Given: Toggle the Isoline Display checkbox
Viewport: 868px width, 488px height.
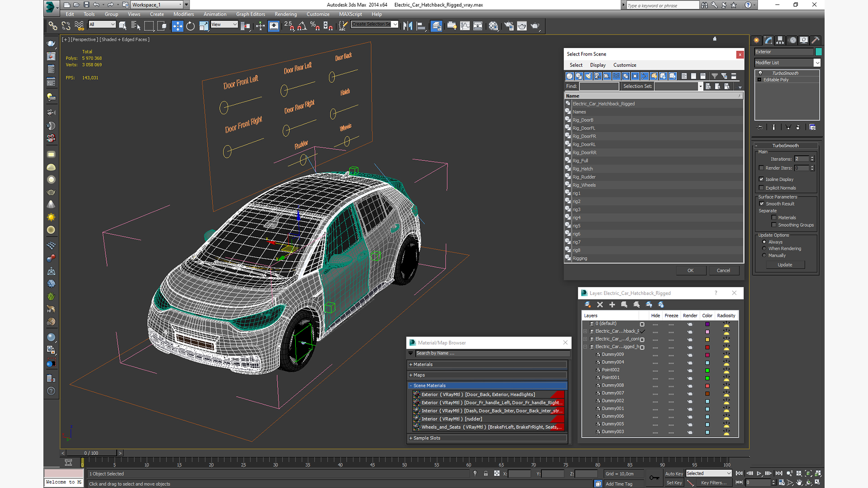Looking at the screenshot, I should point(761,179).
